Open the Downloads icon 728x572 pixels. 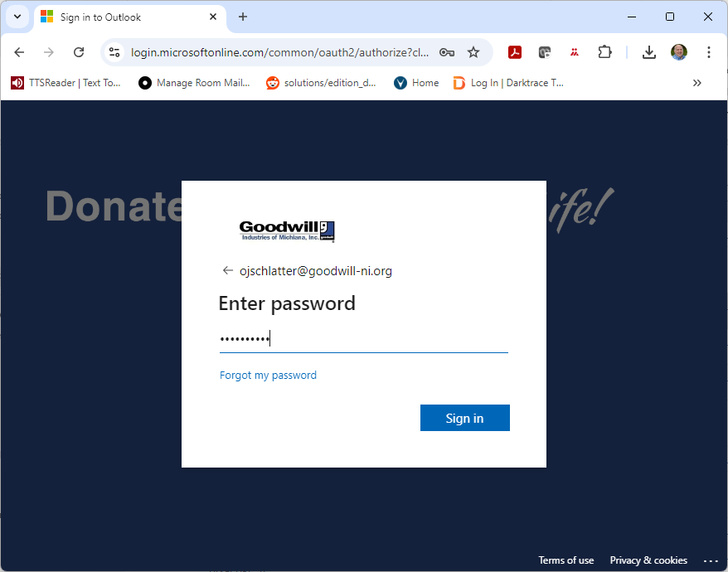pyautogui.click(x=648, y=52)
